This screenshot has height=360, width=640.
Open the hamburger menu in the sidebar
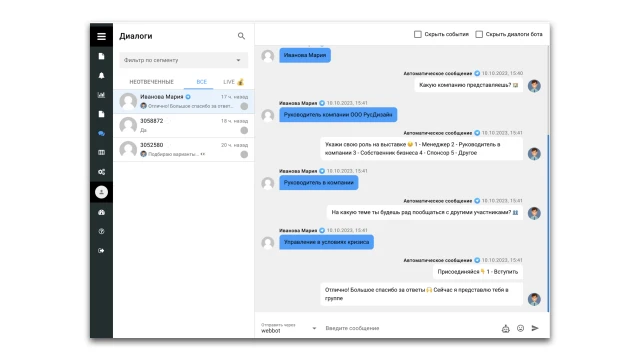[x=101, y=36]
